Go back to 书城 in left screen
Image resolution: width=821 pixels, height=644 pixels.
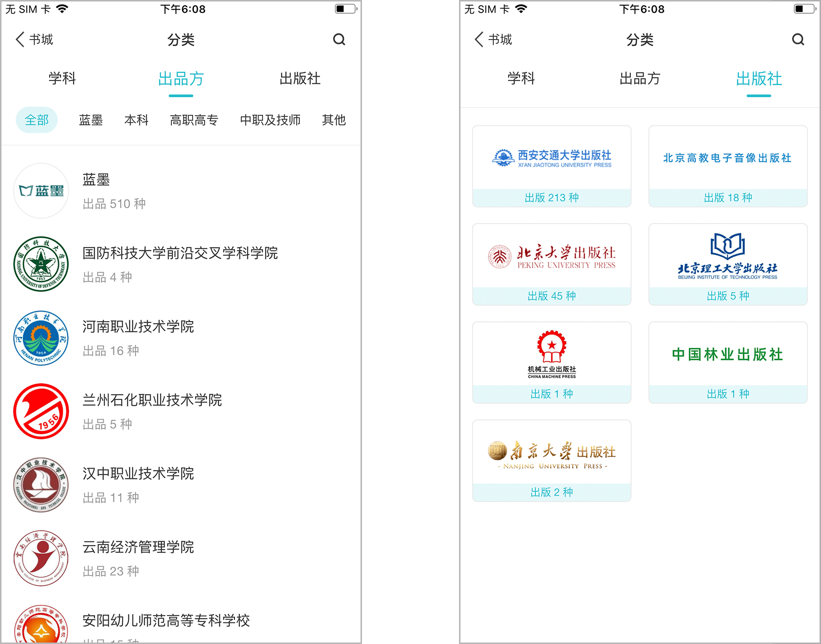pyautogui.click(x=34, y=40)
